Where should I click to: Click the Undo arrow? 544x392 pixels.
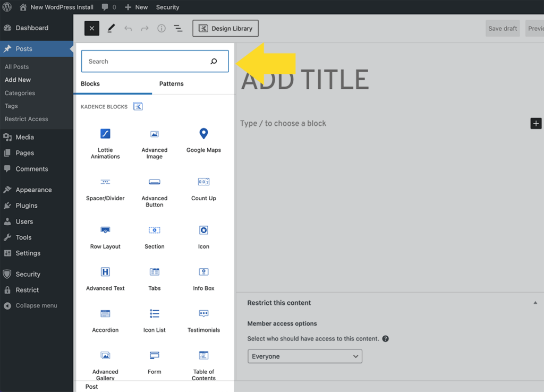coord(128,29)
